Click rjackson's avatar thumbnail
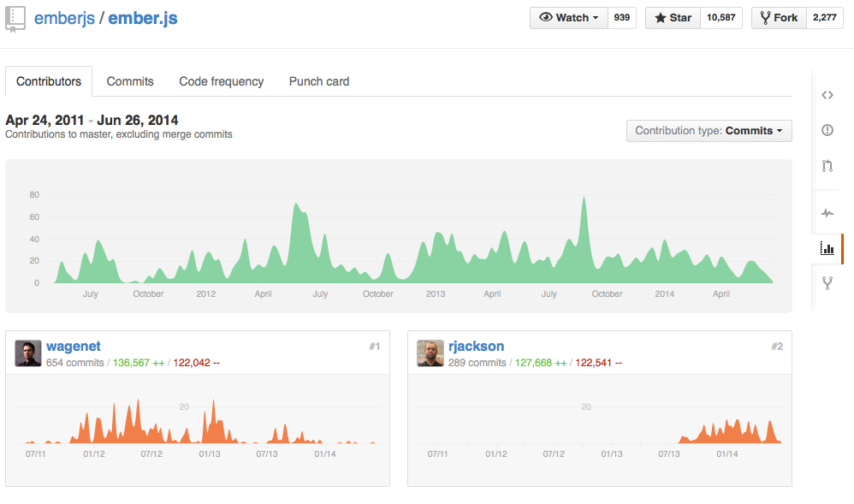Image resolution: width=854 pixels, height=504 pixels. click(x=430, y=353)
